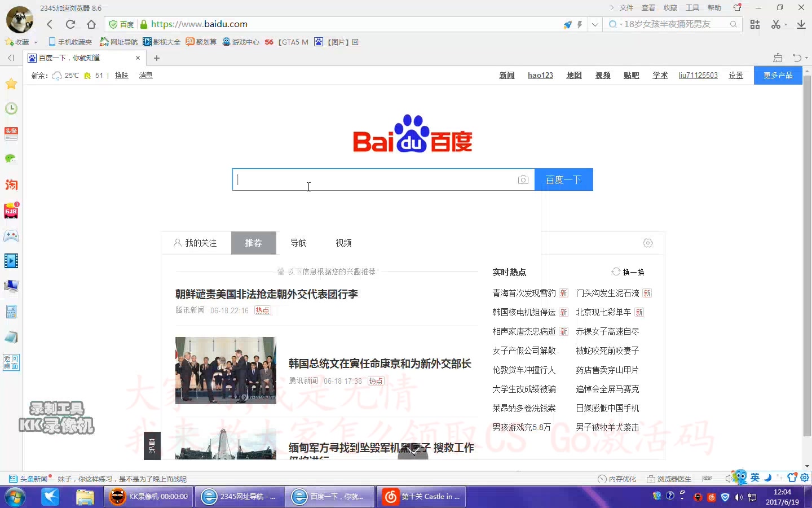Open the sidebar 6.18 promotion icon
812x508 pixels.
[x=11, y=211]
